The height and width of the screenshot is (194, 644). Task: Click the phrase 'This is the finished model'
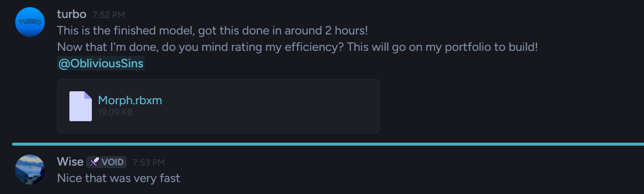pyautogui.click(x=125, y=30)
